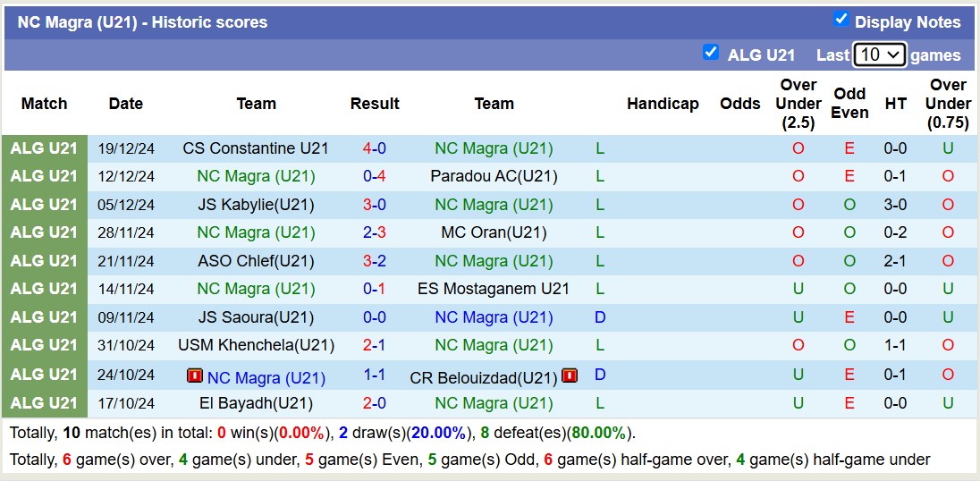Open the Last games count dropdown
This screenshot has width=980, height=481.
click(x=880, y=55)
